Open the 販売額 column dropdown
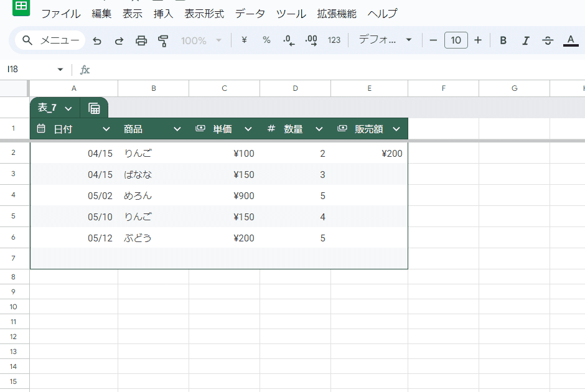 396,129
